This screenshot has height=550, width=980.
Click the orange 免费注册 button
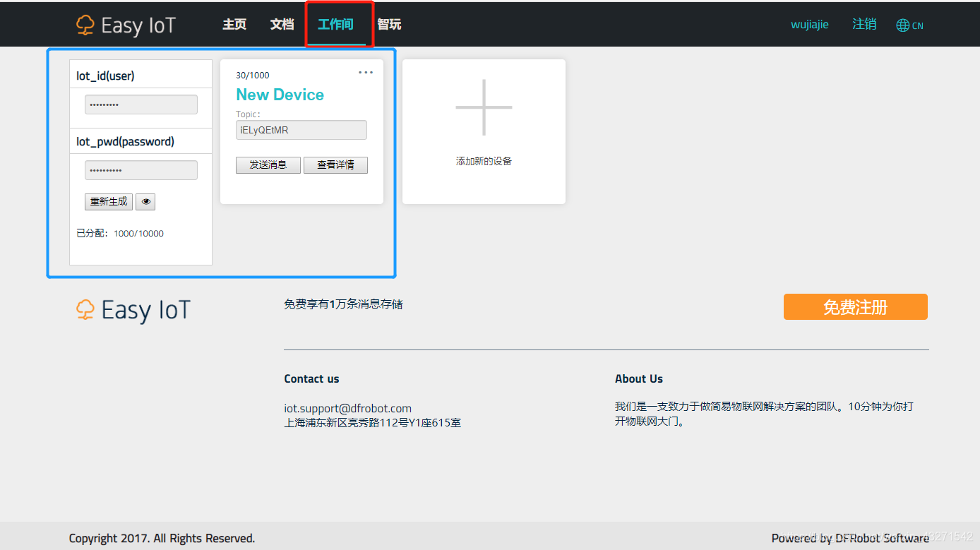(856, 307)
